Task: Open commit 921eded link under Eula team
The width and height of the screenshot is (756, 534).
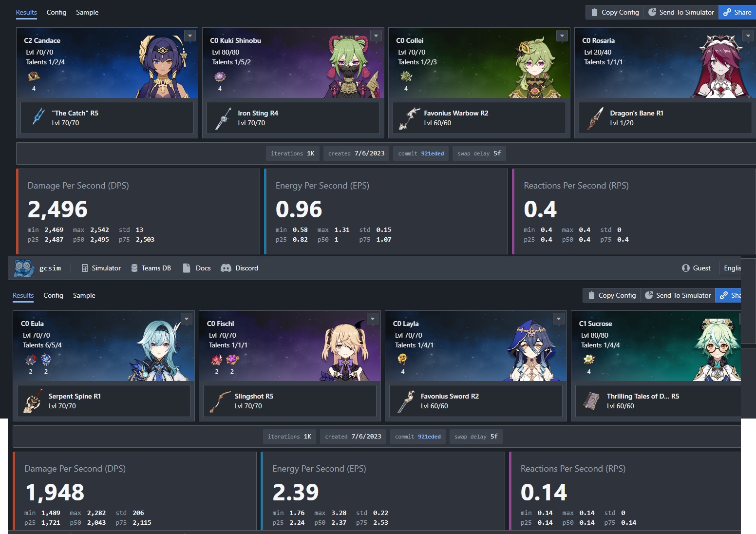Action: pyautogui.click(x=429, y=437)
